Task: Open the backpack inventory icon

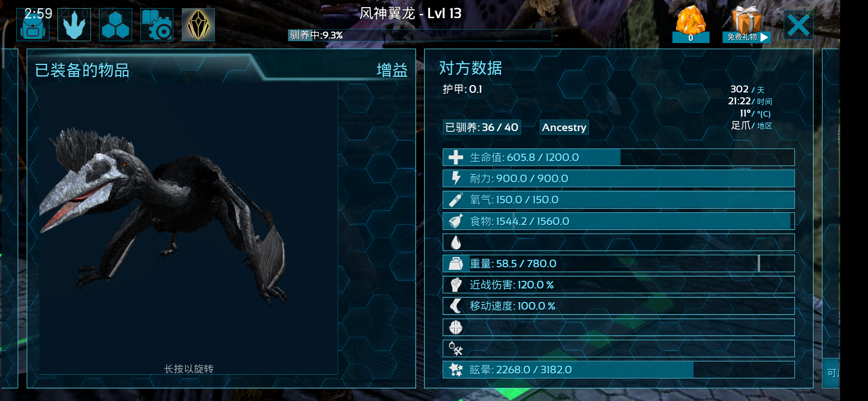Action: click(33, 25)
